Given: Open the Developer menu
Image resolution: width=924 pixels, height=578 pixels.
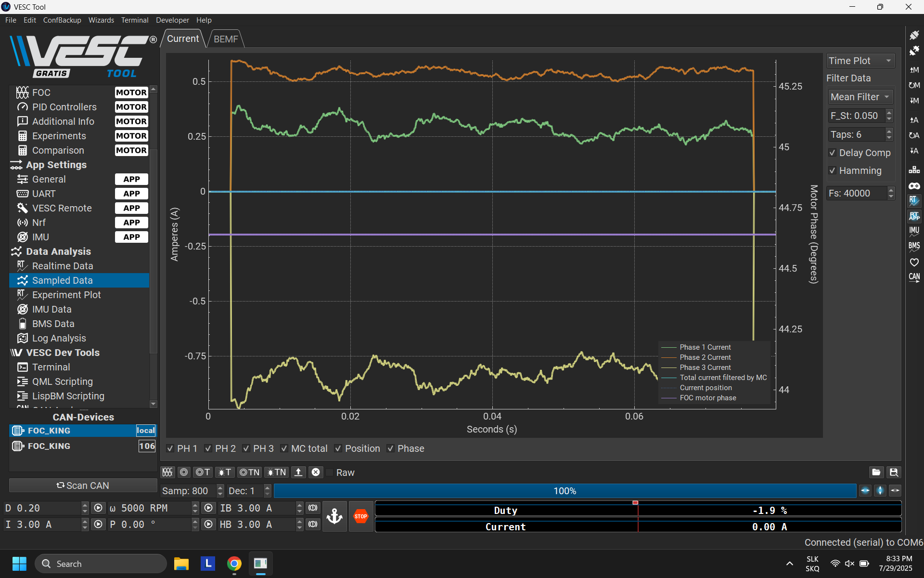Looking at the screenshot, I should click(x=172, y=20).
